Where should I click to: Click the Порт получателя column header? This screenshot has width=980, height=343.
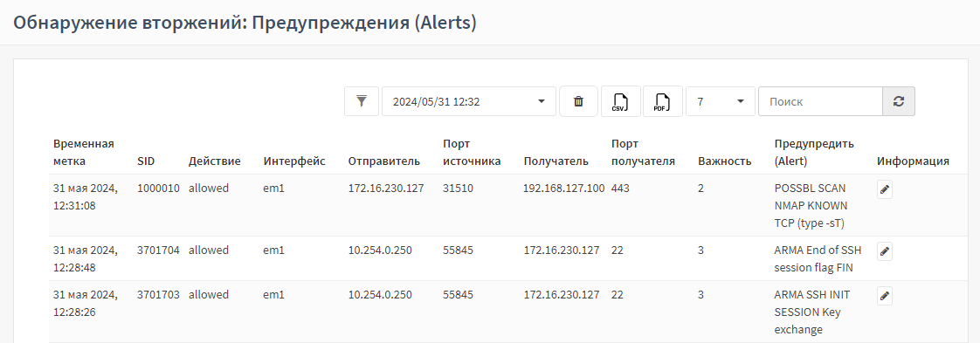643,153
